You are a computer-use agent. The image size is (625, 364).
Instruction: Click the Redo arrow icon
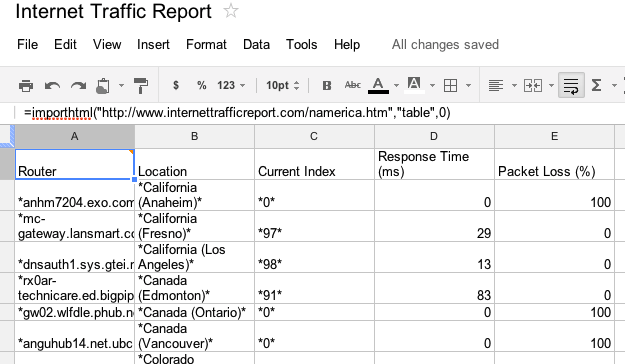click(x=79, y=85)
